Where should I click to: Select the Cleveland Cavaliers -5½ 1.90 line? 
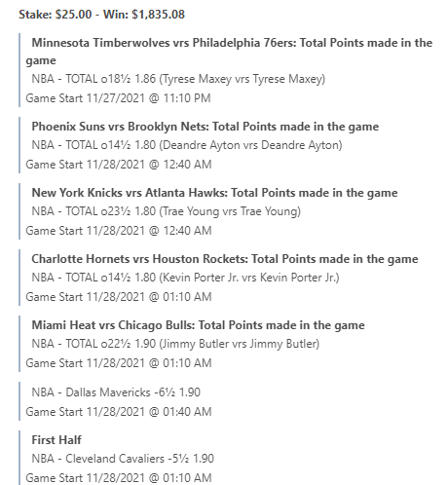pyautogui.click(x=123, y=459)
